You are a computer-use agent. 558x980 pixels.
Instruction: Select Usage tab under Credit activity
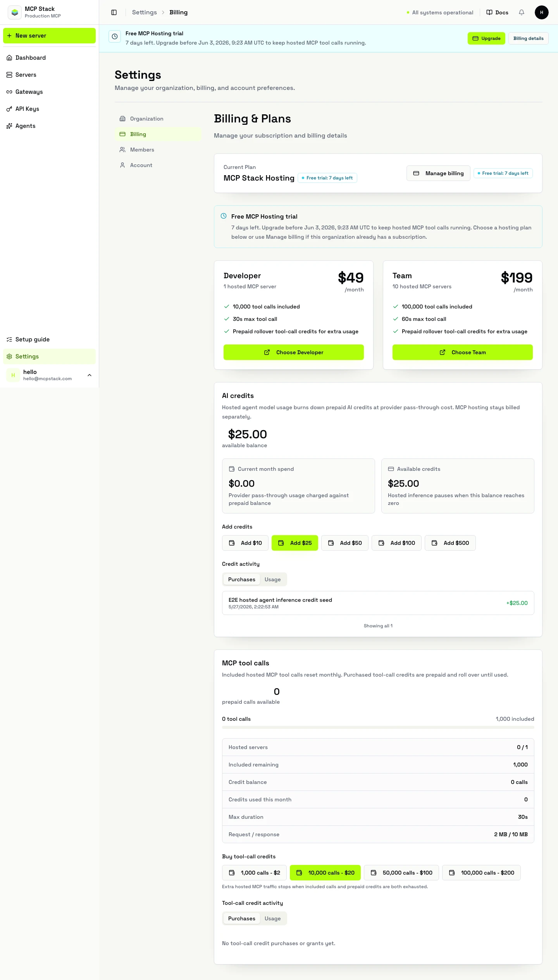(273, 579)
